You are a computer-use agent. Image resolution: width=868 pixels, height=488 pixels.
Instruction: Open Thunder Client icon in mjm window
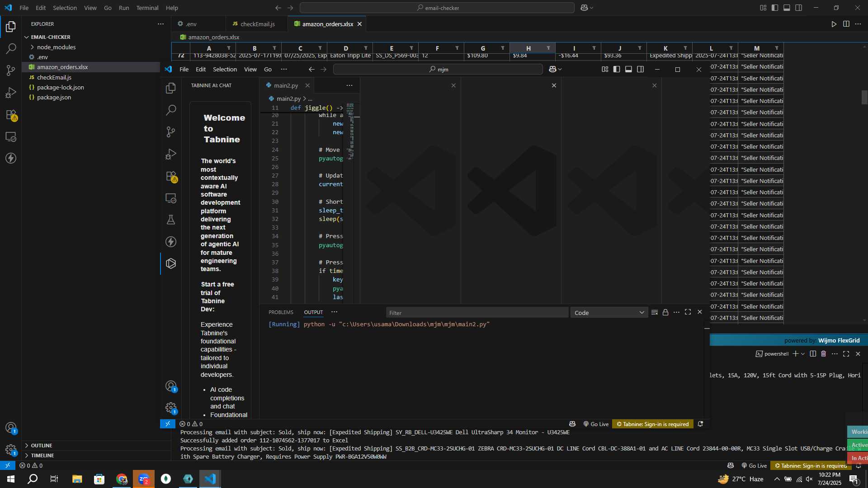point(171,242)
